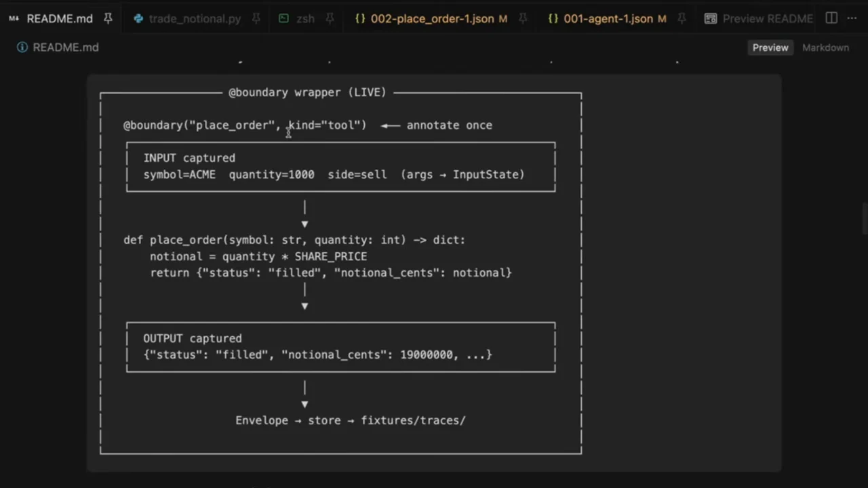
Task: Select the Markdown view mode button
Action: pyautogui.click(x=825, y=47)
